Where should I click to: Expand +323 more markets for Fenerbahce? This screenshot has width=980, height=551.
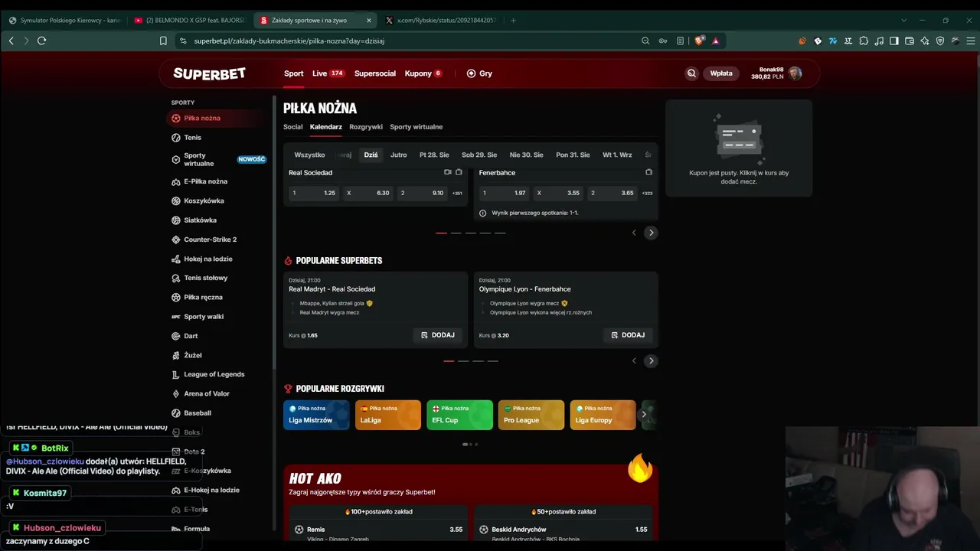[x=647, y=193]
